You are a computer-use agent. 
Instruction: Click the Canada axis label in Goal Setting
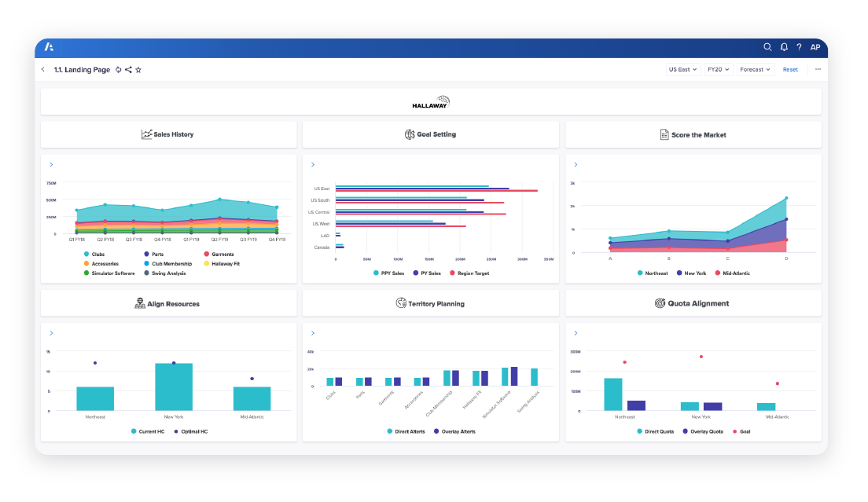pyautogui.click(x=322, y=247)
